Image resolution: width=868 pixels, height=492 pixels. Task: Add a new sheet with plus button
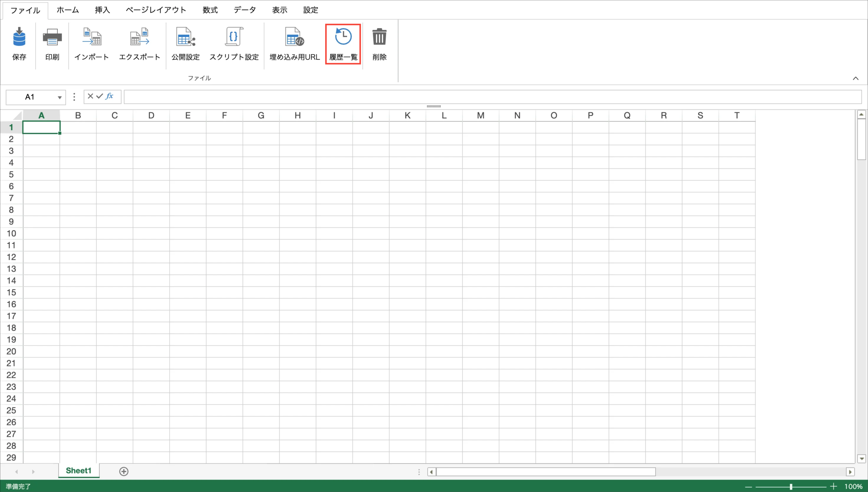pos(124,471)
